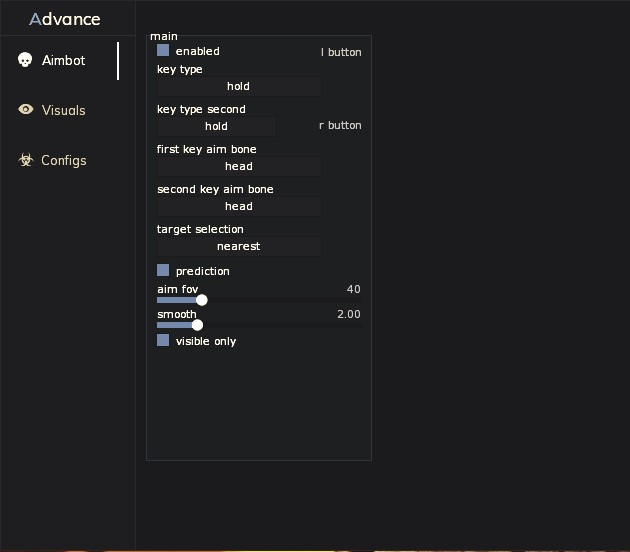630x552 pixels.
Task: Open the key type second dropdown
Action: point(216,126)
